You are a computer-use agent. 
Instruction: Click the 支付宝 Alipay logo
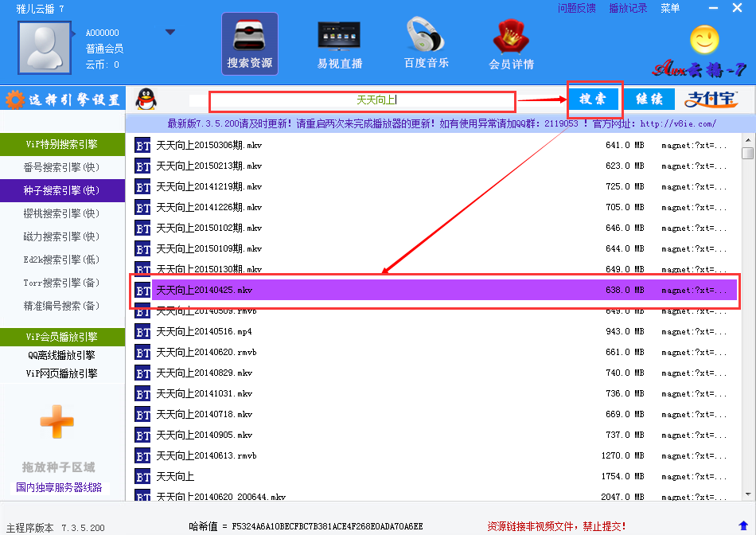(711, 100)
